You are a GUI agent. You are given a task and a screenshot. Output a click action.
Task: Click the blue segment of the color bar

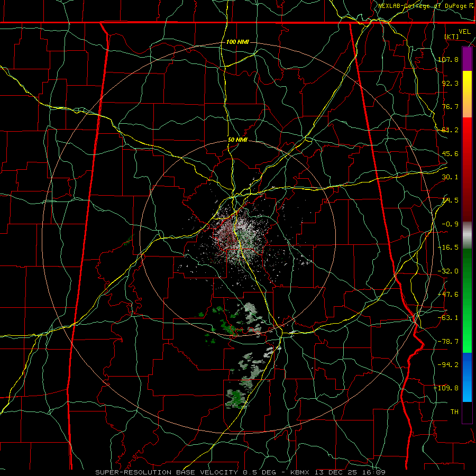pyautogui.click(x=467, y=377)
